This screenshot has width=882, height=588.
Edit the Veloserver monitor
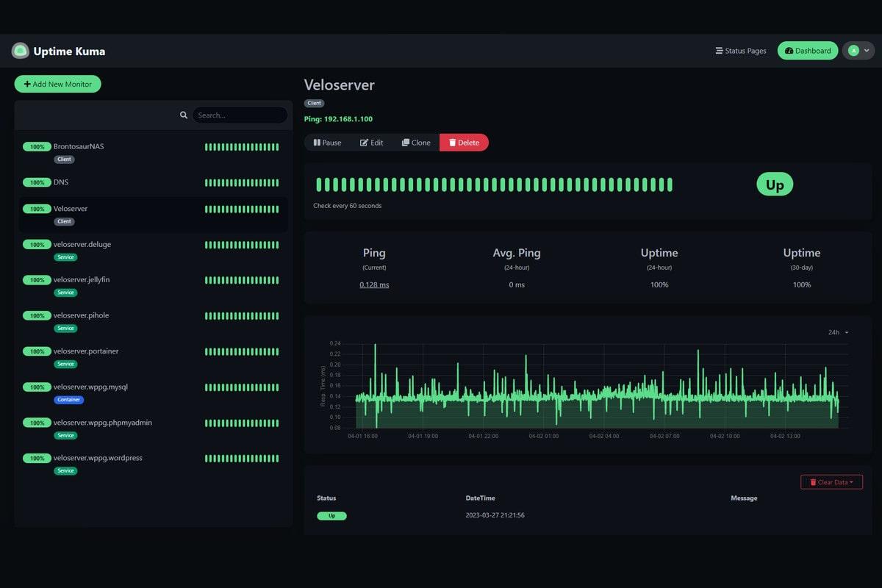coord(371,143)
